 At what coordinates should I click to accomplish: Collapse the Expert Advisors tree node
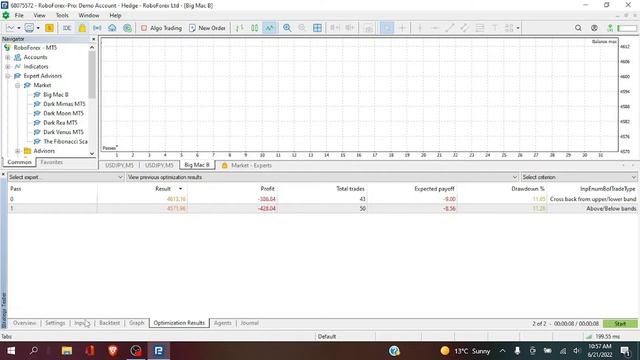pyautogui.click(x=7, y=76)
